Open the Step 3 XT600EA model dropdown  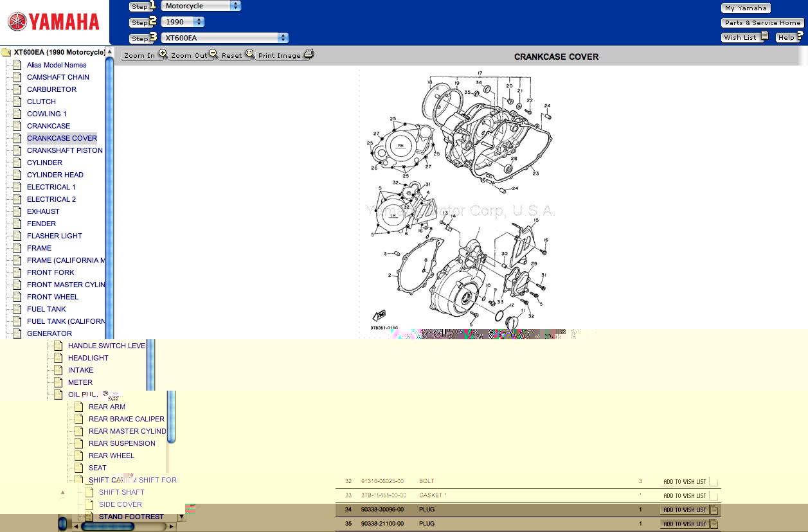224,38
